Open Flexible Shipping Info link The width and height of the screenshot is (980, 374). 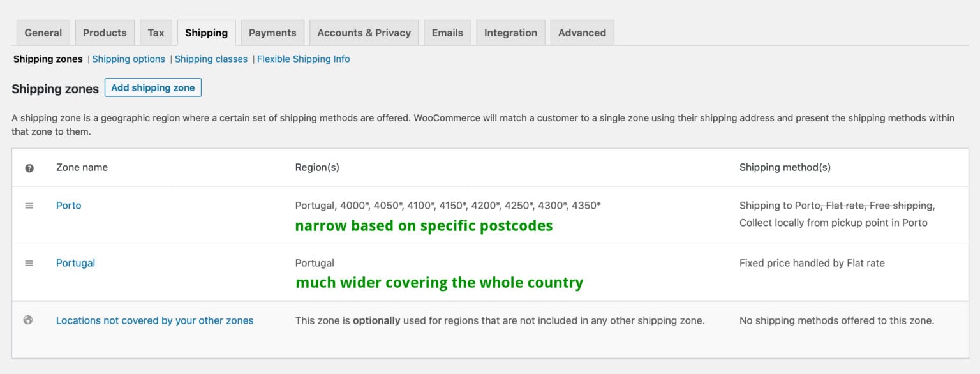(304, 59)
